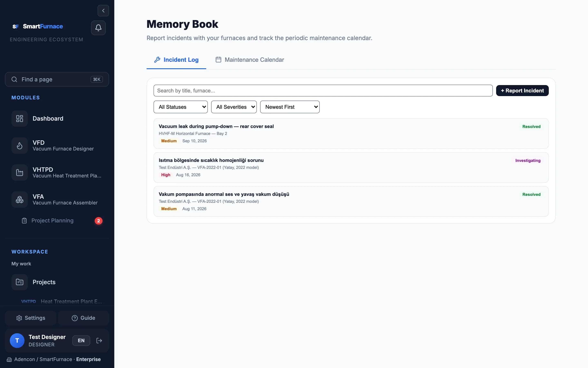Screen dimensions: 588x368
Task: Click the Medium tag dated Aug 11, 2026
Action: tap(169, 209)
